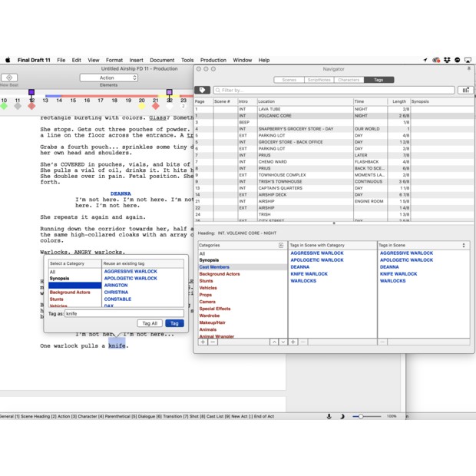The height and width of the screenshot is (476, 476).
Task: Click the Dropbox icon in the menu bar
Action: click(x=447, y=60)
